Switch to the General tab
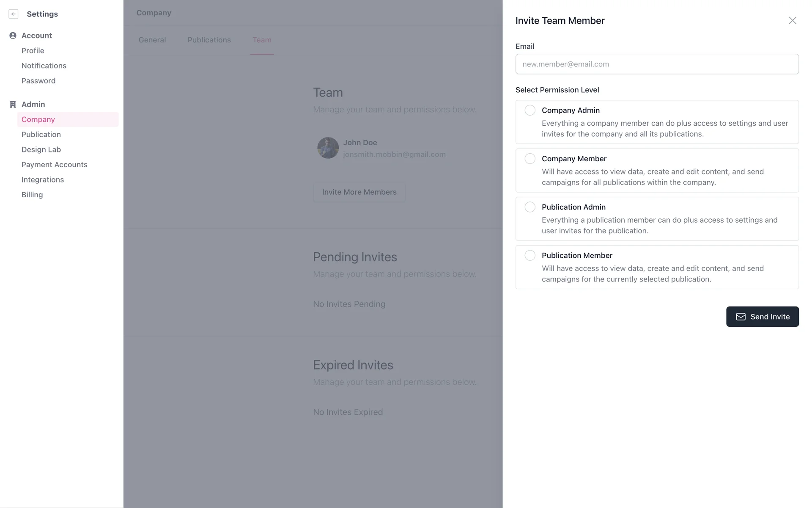 152,40
